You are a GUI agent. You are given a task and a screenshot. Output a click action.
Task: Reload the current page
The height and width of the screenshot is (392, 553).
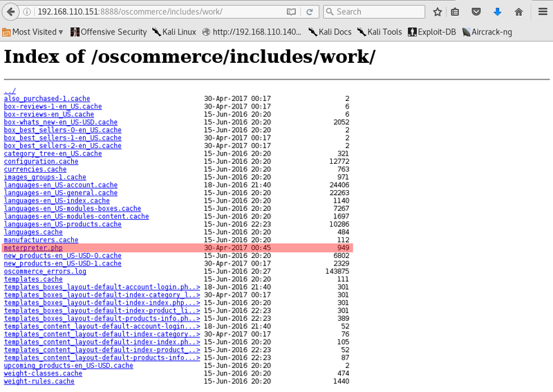[310, 12]
